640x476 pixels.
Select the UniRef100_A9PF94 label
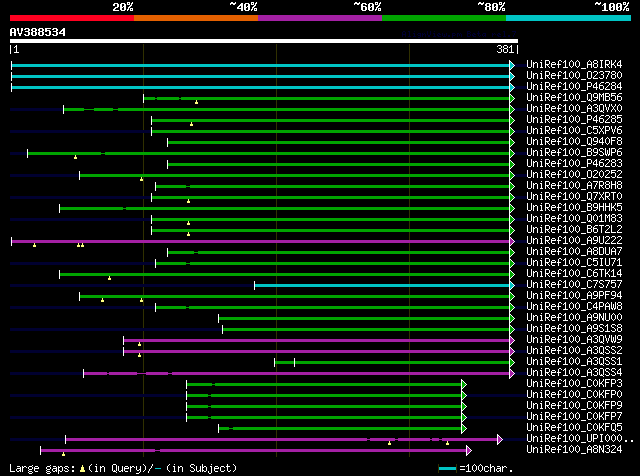pyautogui.click(x=574, y=296)
